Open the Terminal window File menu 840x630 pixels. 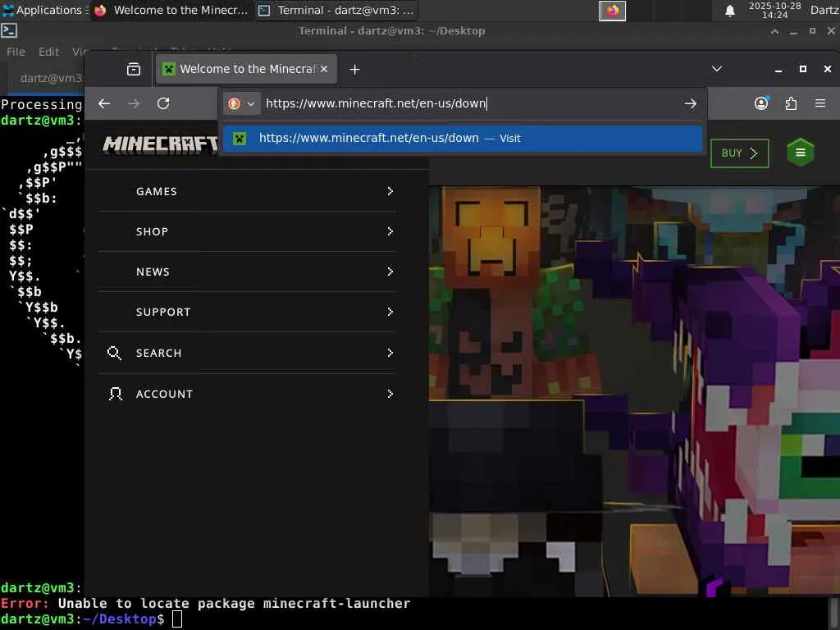[x=16, y=52]
